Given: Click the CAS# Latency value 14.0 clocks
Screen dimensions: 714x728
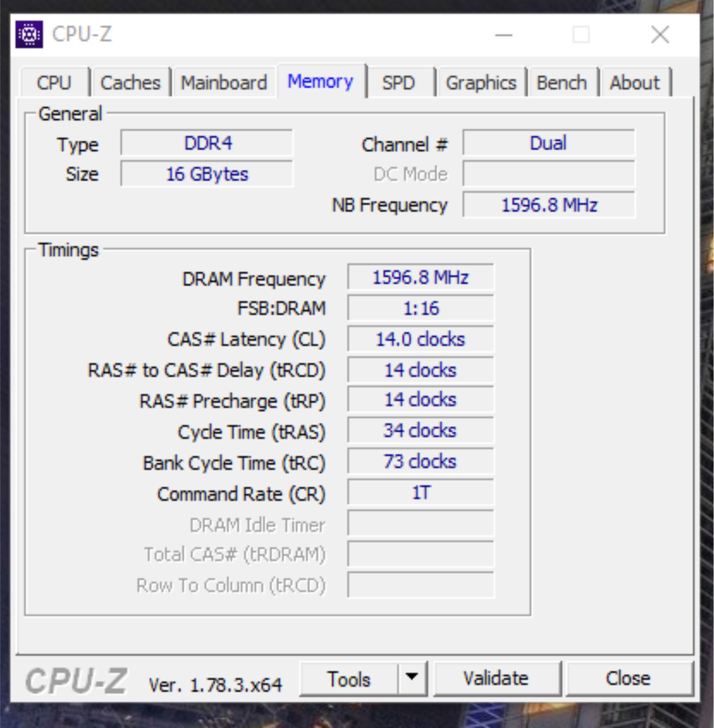Looking at the screenshot, I should (x=420, y=339).
